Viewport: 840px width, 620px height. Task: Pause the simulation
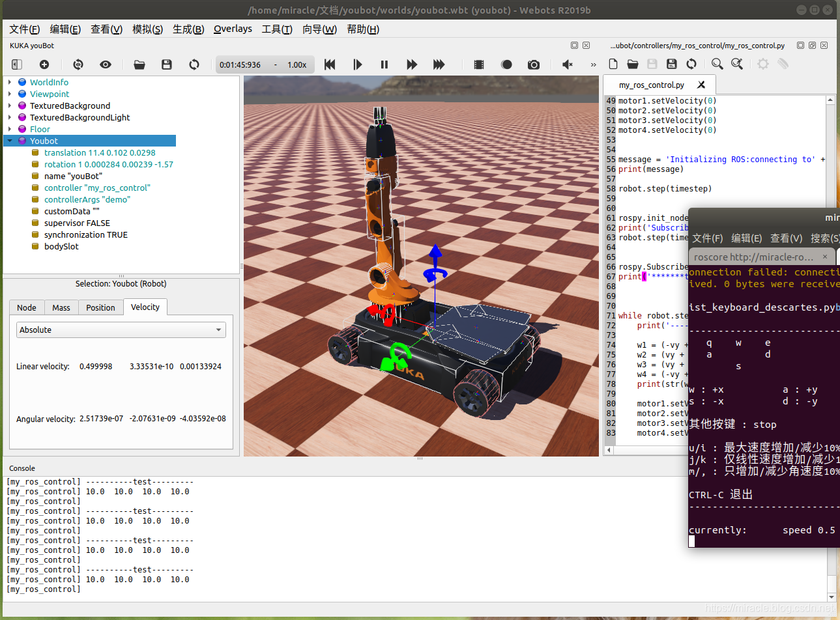click(384, 64)
